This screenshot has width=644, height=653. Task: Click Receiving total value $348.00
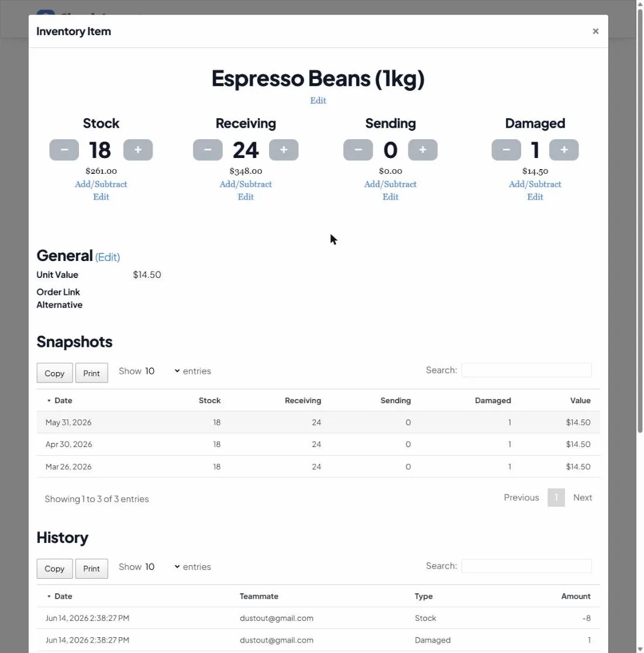coord(246,171)
